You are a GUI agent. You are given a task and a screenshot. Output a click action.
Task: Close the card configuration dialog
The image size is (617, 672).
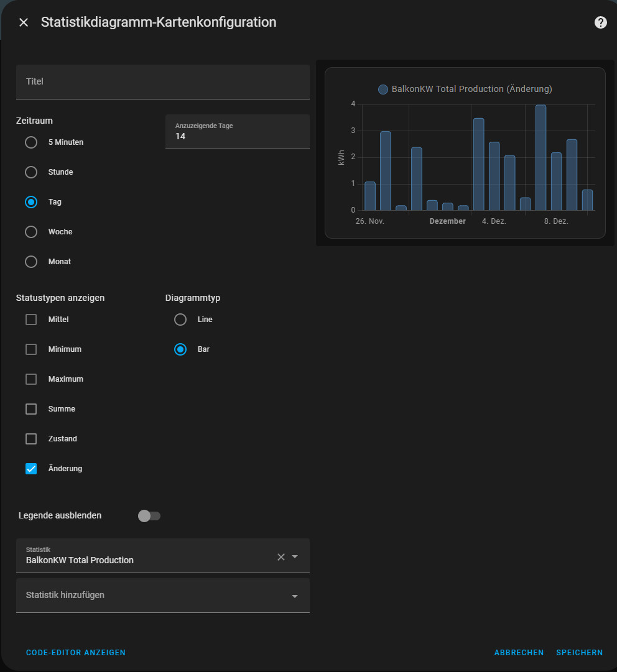click(24, 22)
